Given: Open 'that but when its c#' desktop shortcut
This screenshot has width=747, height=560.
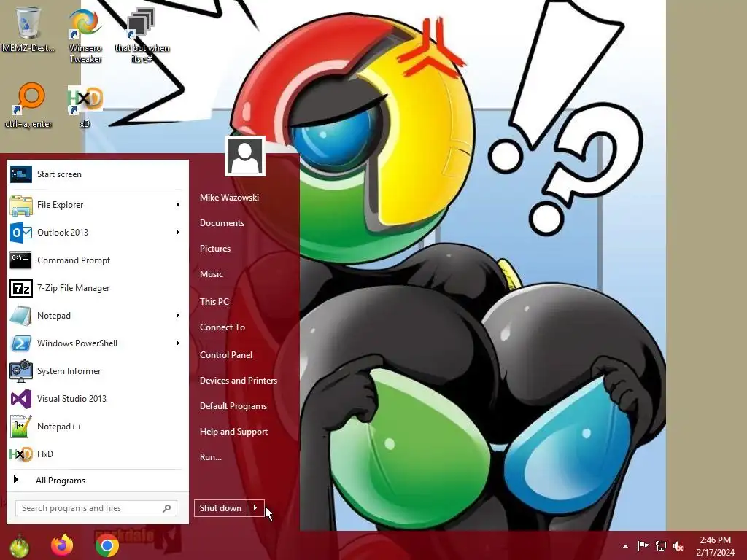Looking at the screenshot, I should (x=142, y=36).
